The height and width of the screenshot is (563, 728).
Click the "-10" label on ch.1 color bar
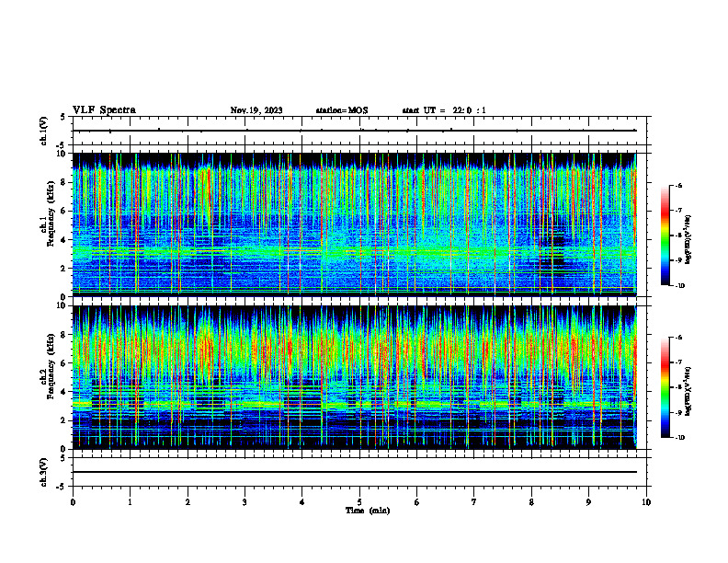[x=679, y=286]
